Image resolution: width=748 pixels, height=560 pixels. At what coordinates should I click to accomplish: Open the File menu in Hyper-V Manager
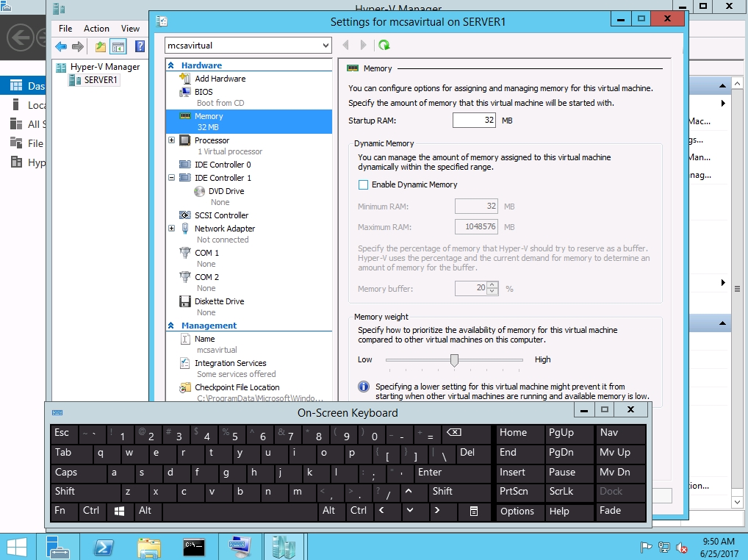(x=65, y=29)
